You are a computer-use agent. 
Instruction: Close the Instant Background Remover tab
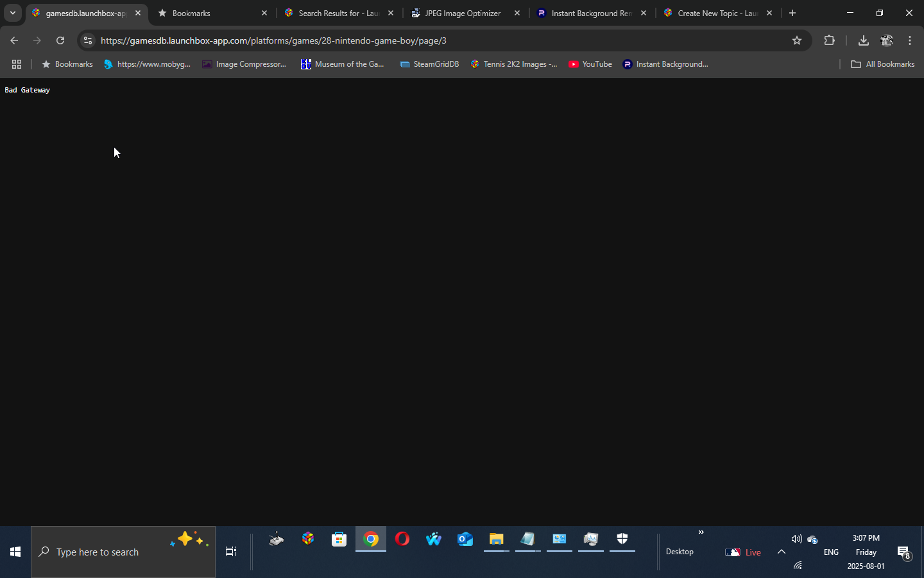644,13
